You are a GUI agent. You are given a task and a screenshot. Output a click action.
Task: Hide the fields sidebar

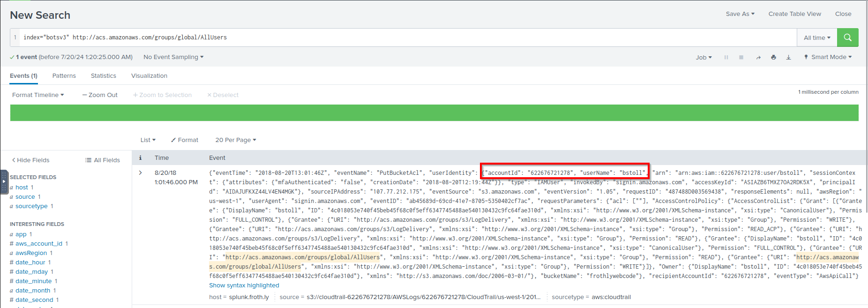[x=31, y=160]
